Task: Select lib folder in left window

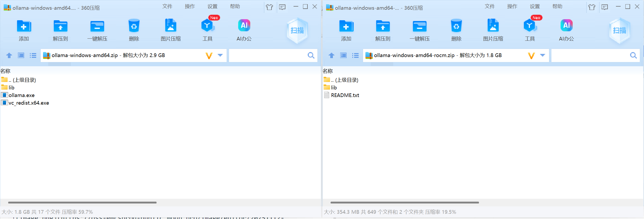Action: (x=8, y=88)
